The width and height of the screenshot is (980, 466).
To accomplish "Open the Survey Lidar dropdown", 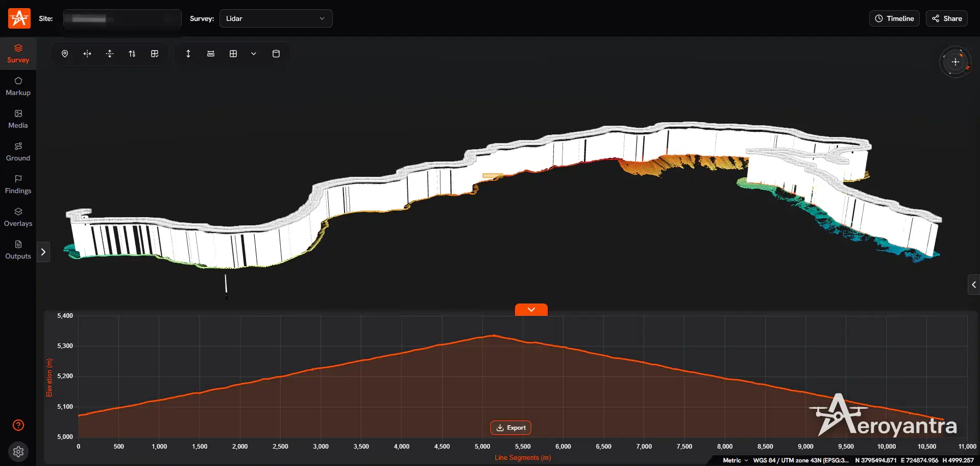I will (276, 18).
